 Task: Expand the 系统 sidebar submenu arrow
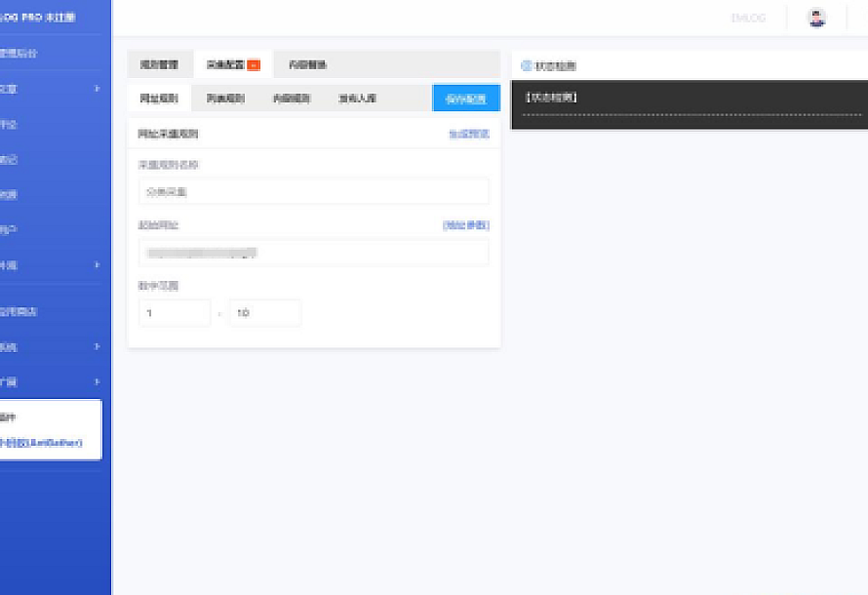click(x=97, y=346)
